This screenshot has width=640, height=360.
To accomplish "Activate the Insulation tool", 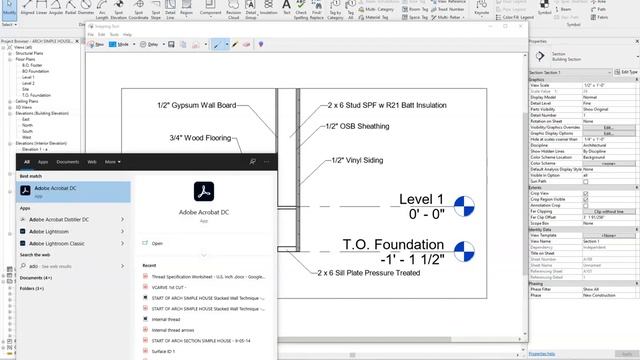I will click(x=268, y=8).
